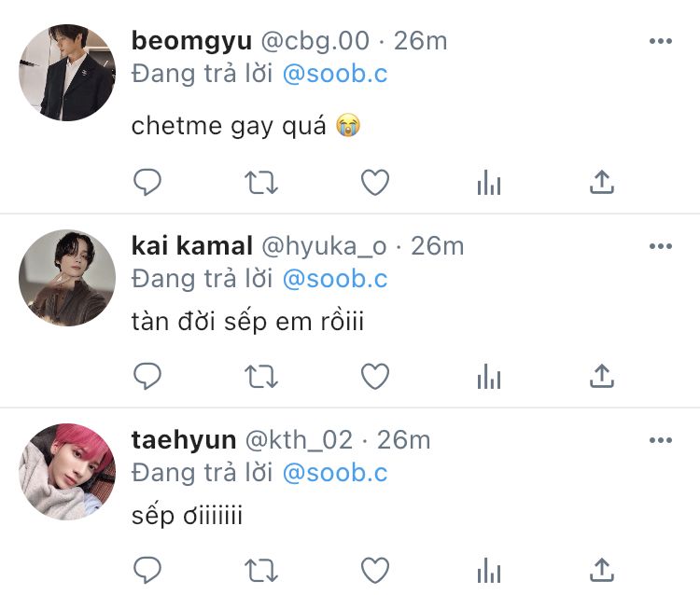
Task: Open more options for taehyun's tweet
Action: click(661, 440)
